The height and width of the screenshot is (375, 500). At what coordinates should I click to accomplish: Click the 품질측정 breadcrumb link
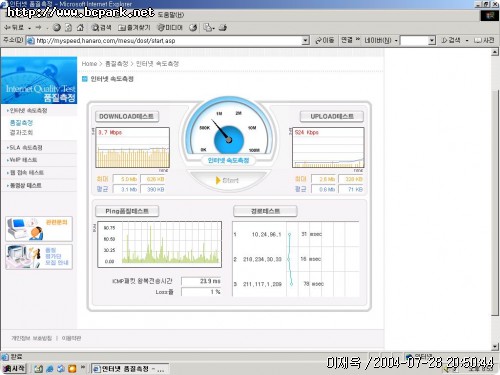(x=117, y=64)
